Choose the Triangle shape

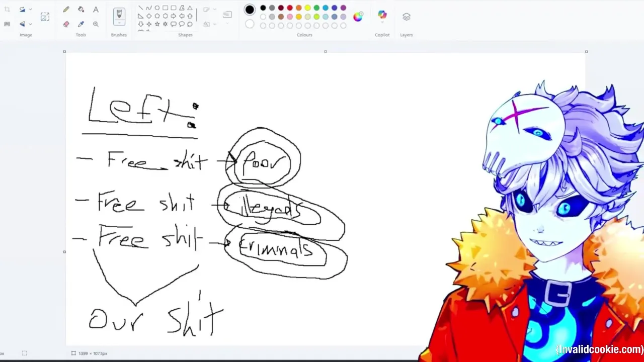click(x=190, y=8)
